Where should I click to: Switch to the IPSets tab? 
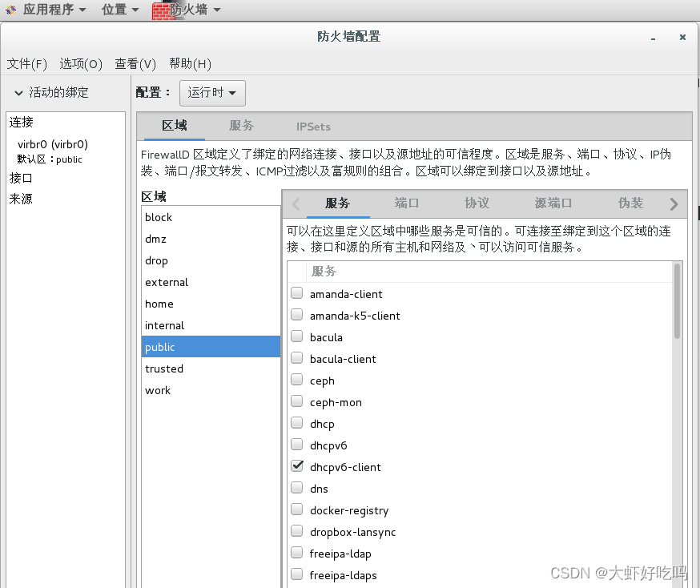tap(313, 127)
